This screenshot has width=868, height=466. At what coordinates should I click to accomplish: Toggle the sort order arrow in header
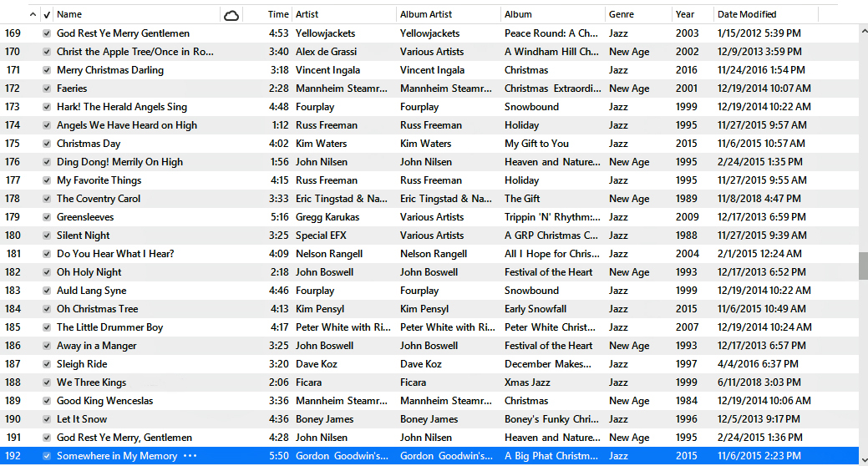(33, 14)
